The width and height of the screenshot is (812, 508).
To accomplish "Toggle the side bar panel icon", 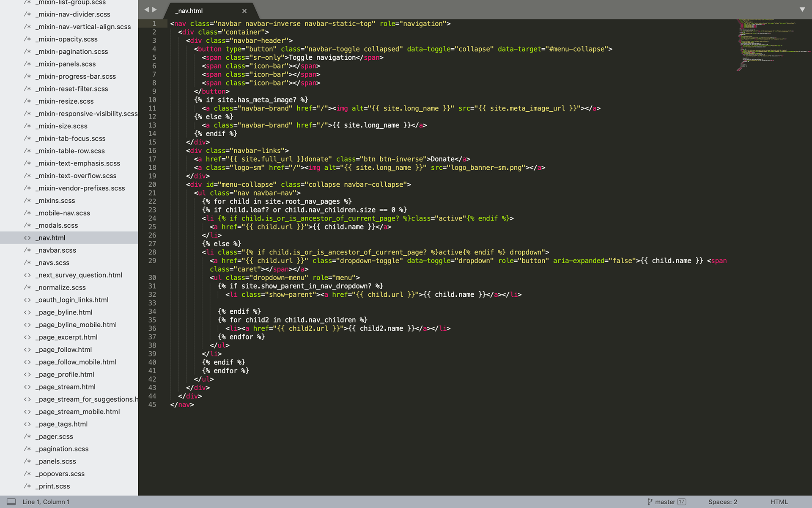I will [x=11, y=502].
